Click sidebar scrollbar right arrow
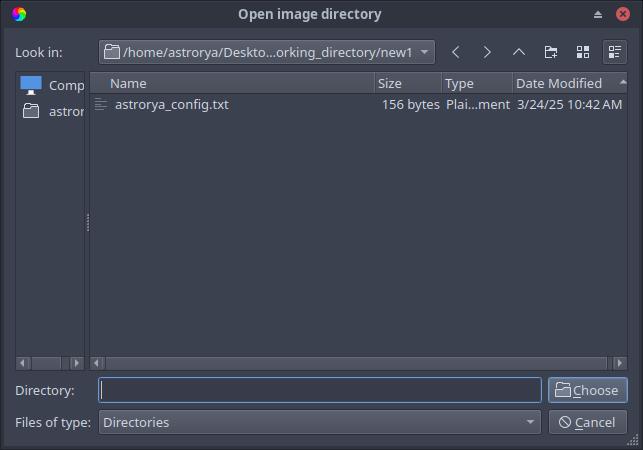The image size is (643, 450). pos(76,363)
